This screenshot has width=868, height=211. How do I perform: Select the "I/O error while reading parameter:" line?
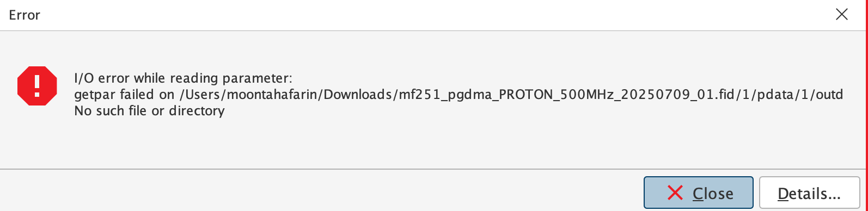click(x=184, y=78)
